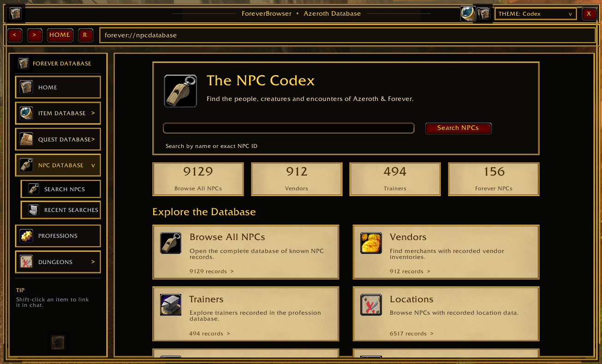602x364 pixels.
Task: Click the Professions gold nugget icon
Action: coord(26,236)
